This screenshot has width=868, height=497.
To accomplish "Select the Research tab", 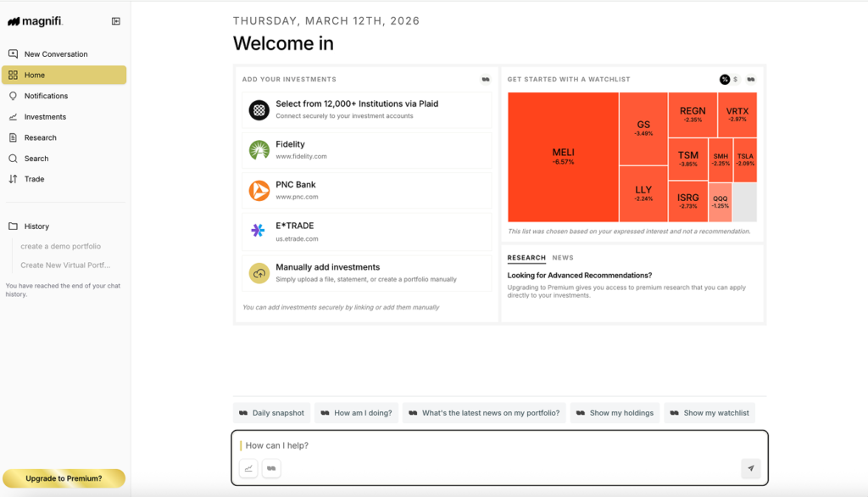I will coord(526,258).
